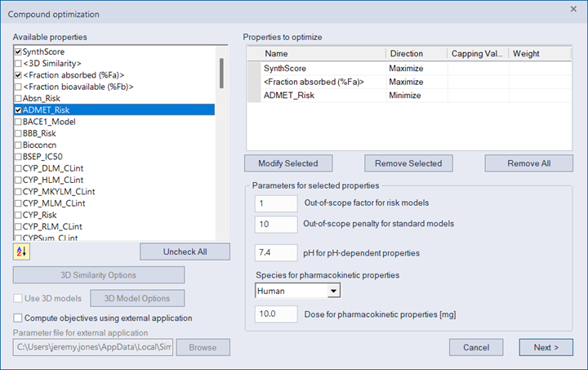Click the Next > button
588x370 pixels.
pyautogui.click(x=546, y=347)
